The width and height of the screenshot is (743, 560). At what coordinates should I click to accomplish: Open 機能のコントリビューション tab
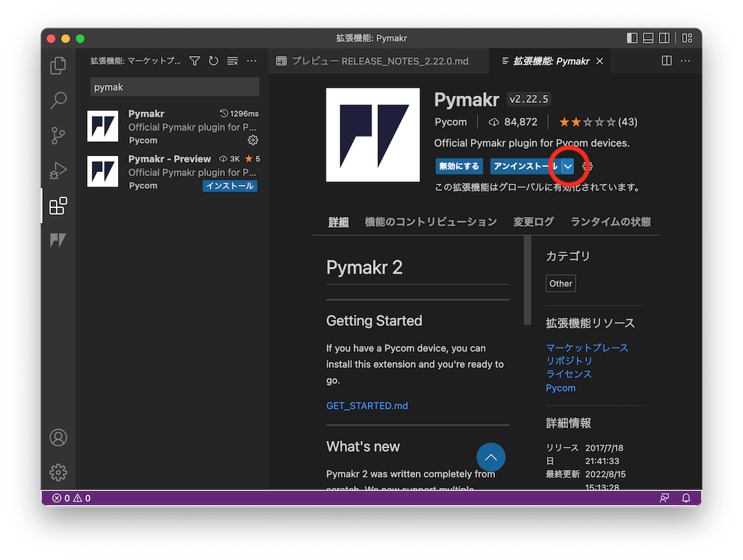431,222
